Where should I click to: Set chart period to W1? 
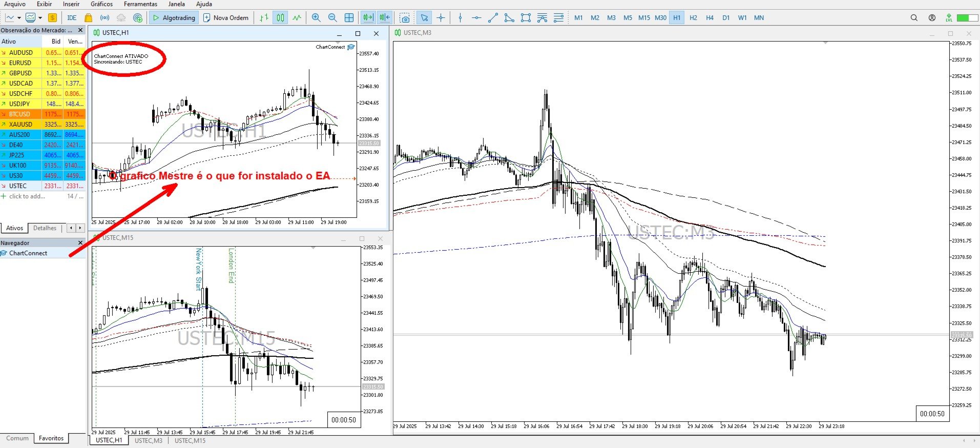click(x=742, y=18)
